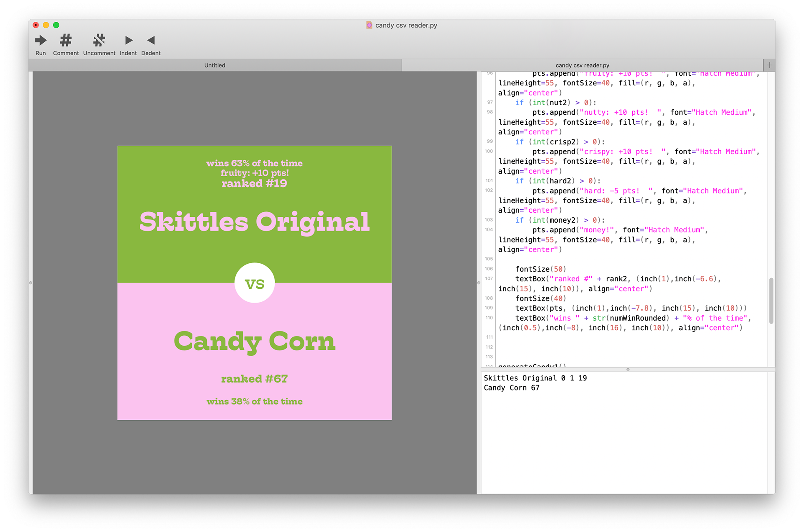Click the left edge canvas splitter handle
Image resolution: width=804 pixels, height=532 pixels.
[31, 283]
